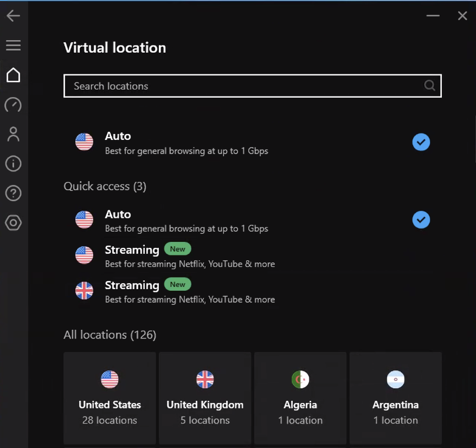
Task: Select Auto entry under Quick access
Action: point(252,221)
